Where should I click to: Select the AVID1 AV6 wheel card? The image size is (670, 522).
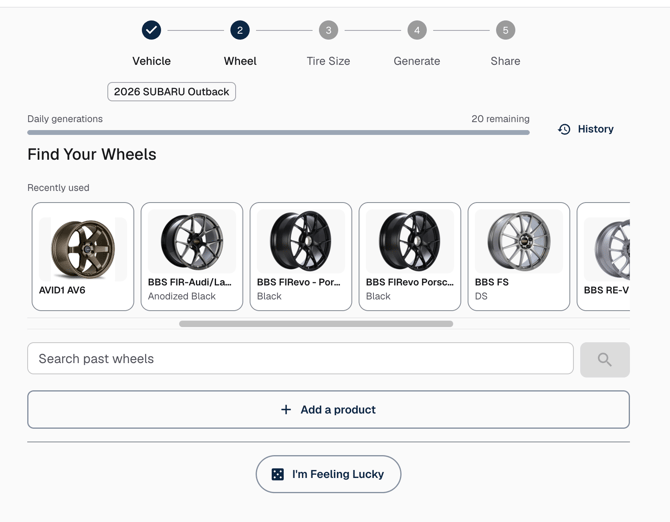click(x=83, y=256)
